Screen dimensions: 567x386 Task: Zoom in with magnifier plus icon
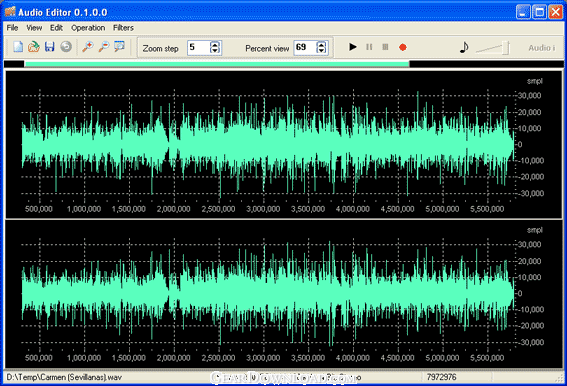(x=88, y=47)
